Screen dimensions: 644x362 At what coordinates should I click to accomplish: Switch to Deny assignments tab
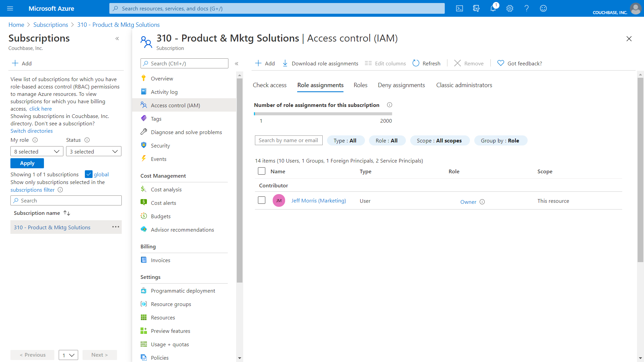click(x=401, y=85)
